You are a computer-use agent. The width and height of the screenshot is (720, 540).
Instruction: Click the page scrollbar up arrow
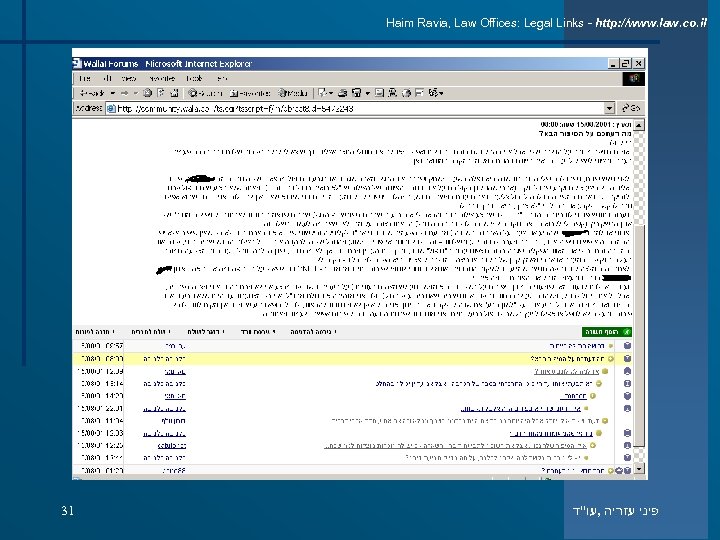[x=639, y=124]
